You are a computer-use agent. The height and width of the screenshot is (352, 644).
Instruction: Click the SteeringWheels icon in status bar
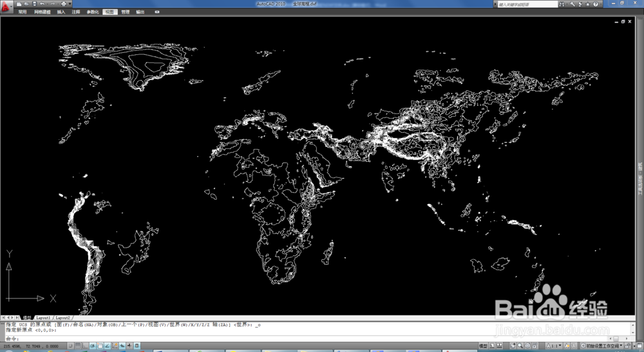point(528,346)
